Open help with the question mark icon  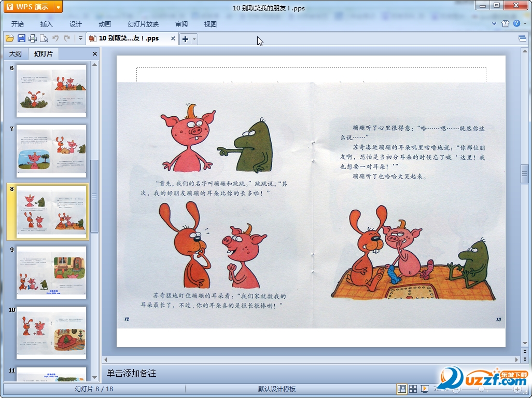point(516,23)
